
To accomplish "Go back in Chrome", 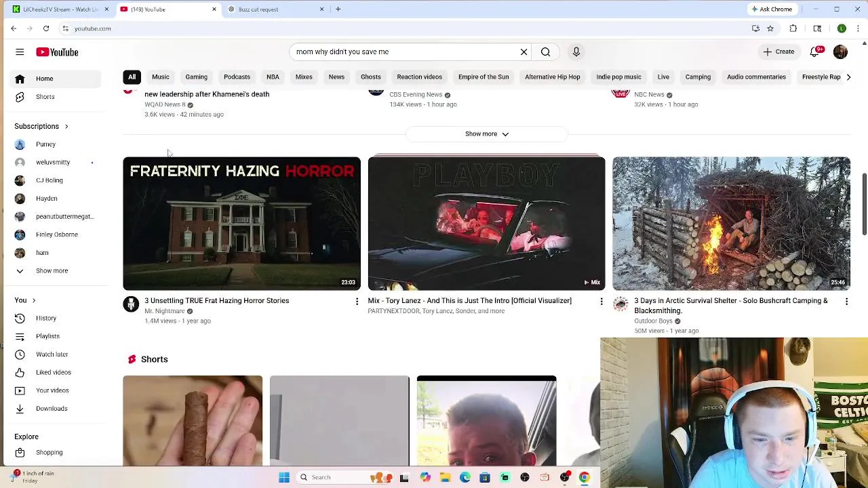I will 14,28.
